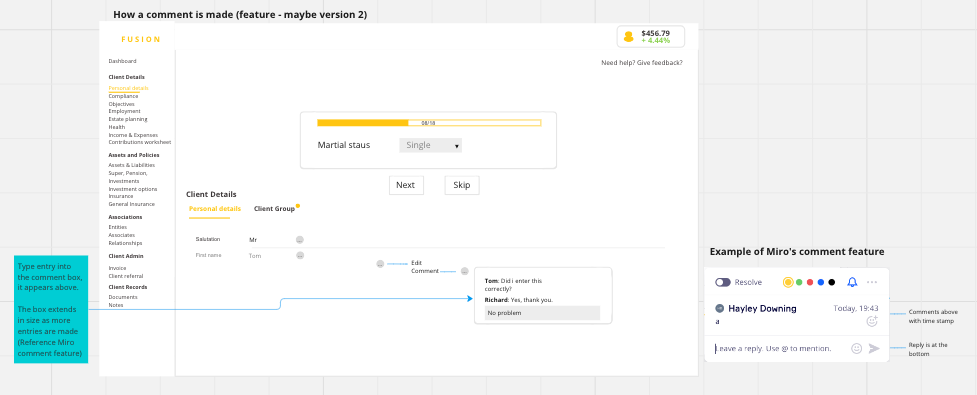
Task: Click the Edit label near comment bubble
Action: [416, 263]
